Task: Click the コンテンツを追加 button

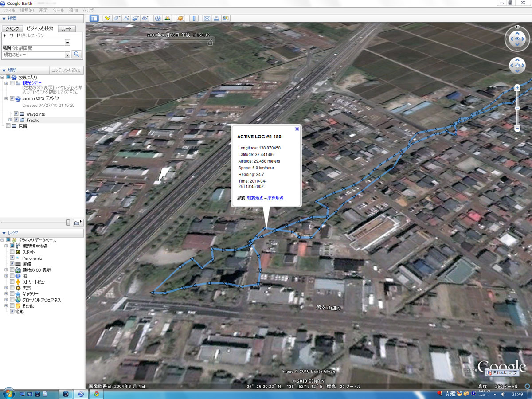Action: [x=66, y=70]
